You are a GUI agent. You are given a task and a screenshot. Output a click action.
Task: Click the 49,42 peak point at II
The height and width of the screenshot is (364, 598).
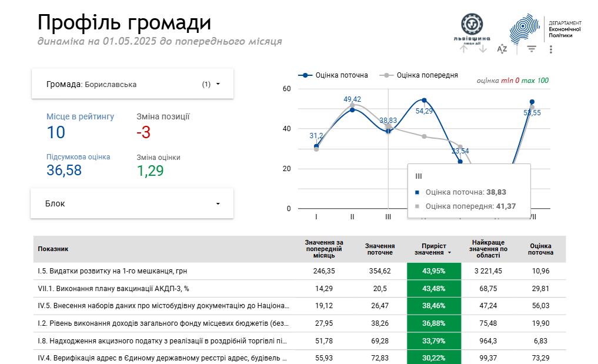click(352, 109)
